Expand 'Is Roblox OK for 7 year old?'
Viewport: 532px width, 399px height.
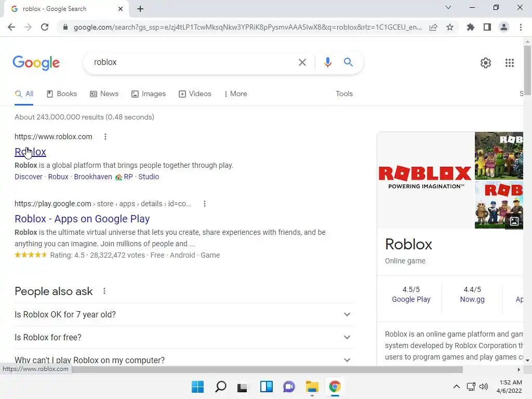click(183, 314)
